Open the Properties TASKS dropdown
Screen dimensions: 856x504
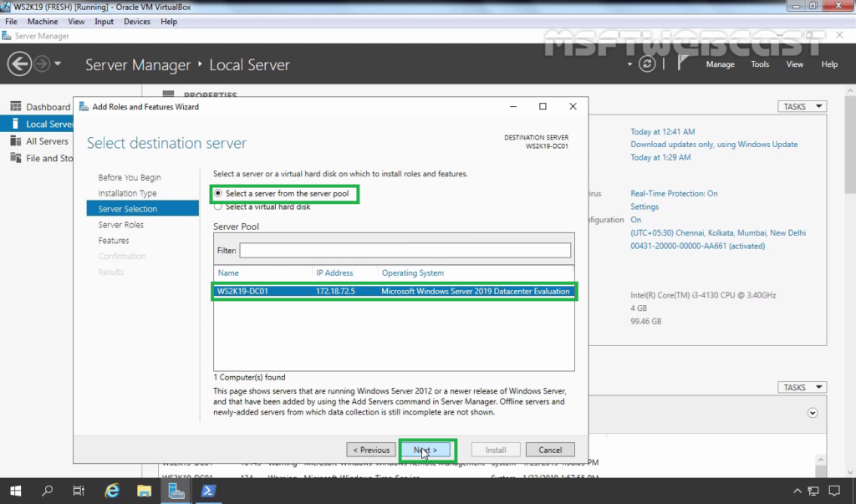point(802,106)
